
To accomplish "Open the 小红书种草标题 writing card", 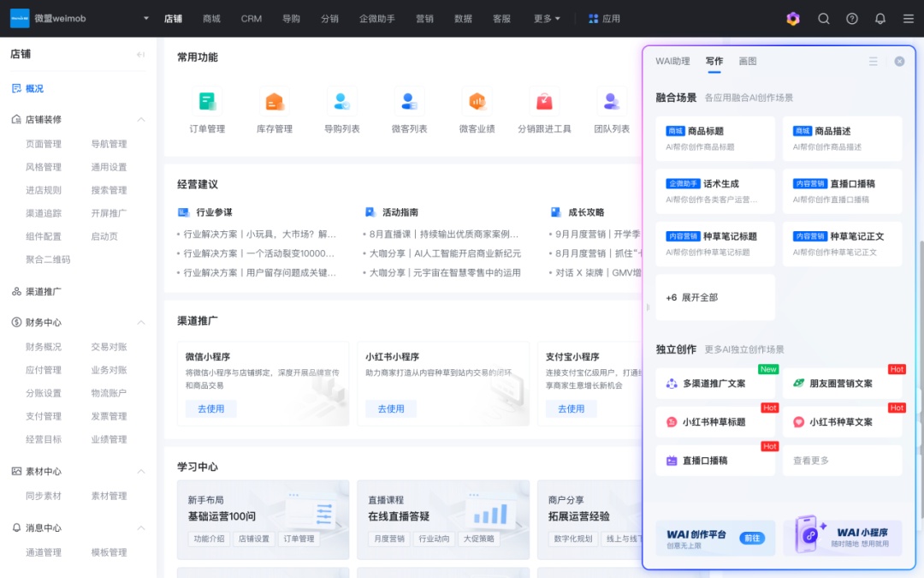I will click(x=714, y=422).
